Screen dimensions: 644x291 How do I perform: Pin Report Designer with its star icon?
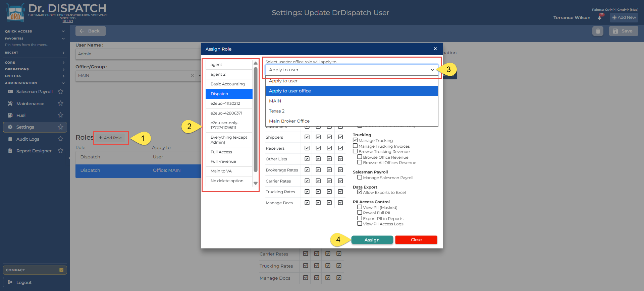click(x=60, y=151)
